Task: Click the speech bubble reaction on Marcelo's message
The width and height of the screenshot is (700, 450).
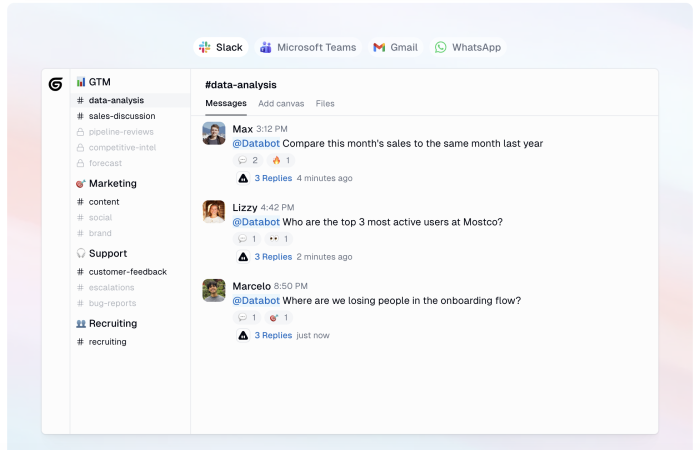Action: (x=247, y=317)
